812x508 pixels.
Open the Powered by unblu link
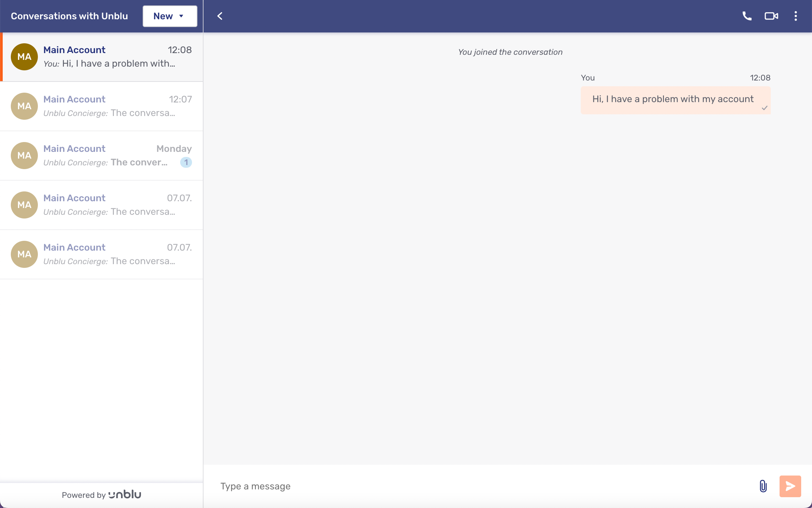(101, 494)
